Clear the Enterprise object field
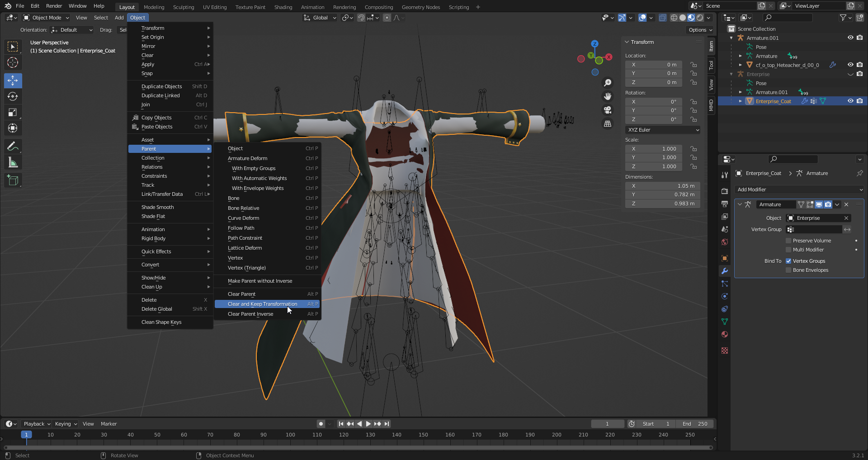The width and height of the screenshot is (868, 460). coord(846,218)
